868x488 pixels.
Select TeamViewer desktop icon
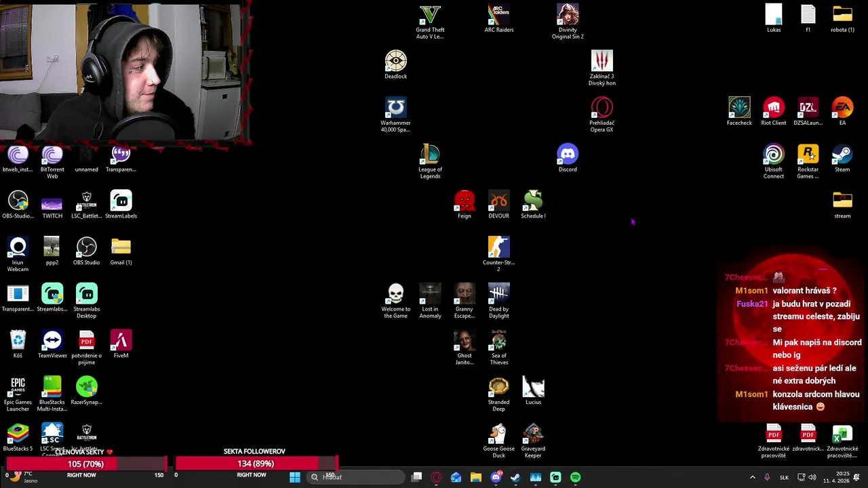pos(52,344)
